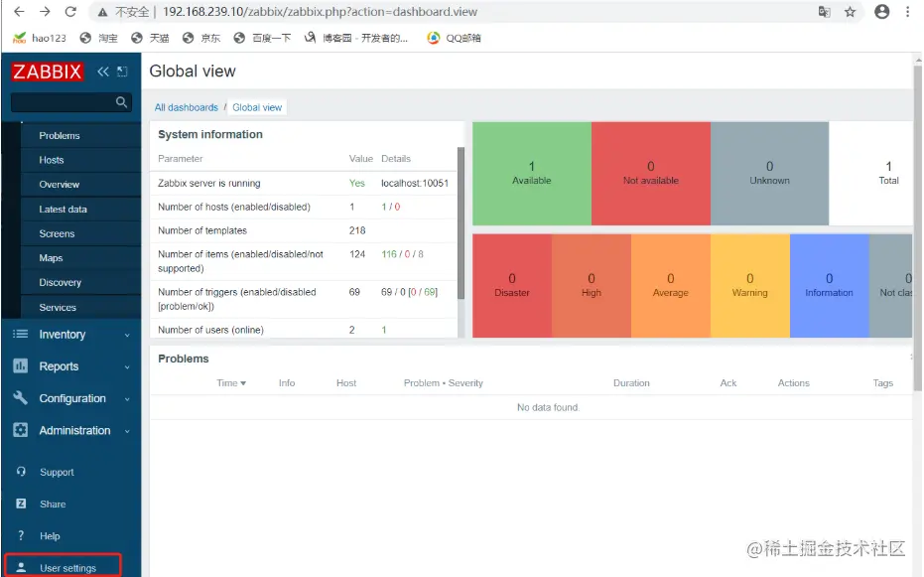The width and height of the screenshot is (924, 577).
Task: Click the not-secure warning icon in address bar
Action: click(102, 12)
